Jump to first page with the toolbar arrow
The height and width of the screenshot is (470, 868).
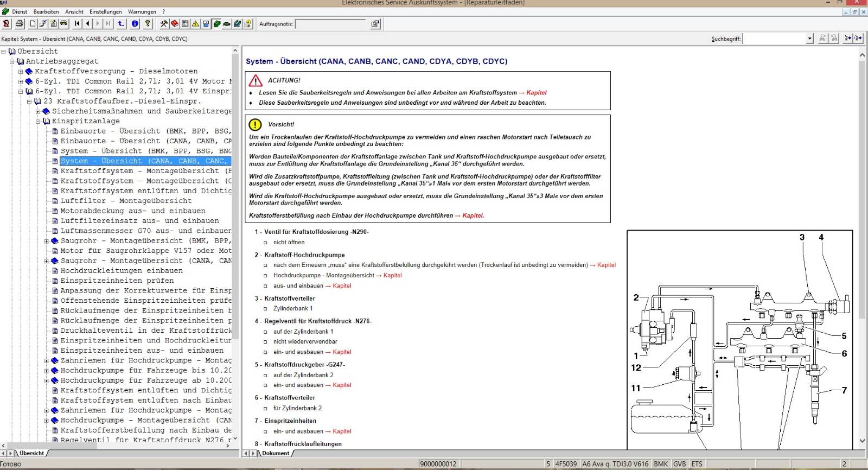click(77, 24)
